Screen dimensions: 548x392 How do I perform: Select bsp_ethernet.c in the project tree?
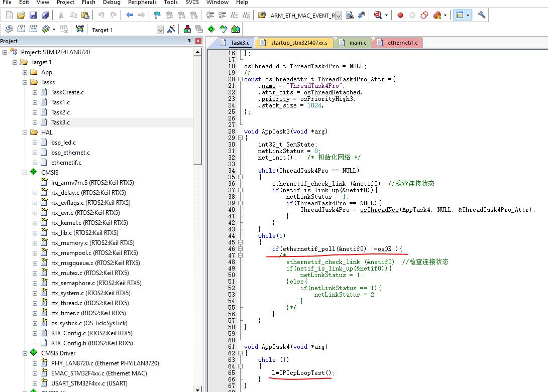[71, 153]
